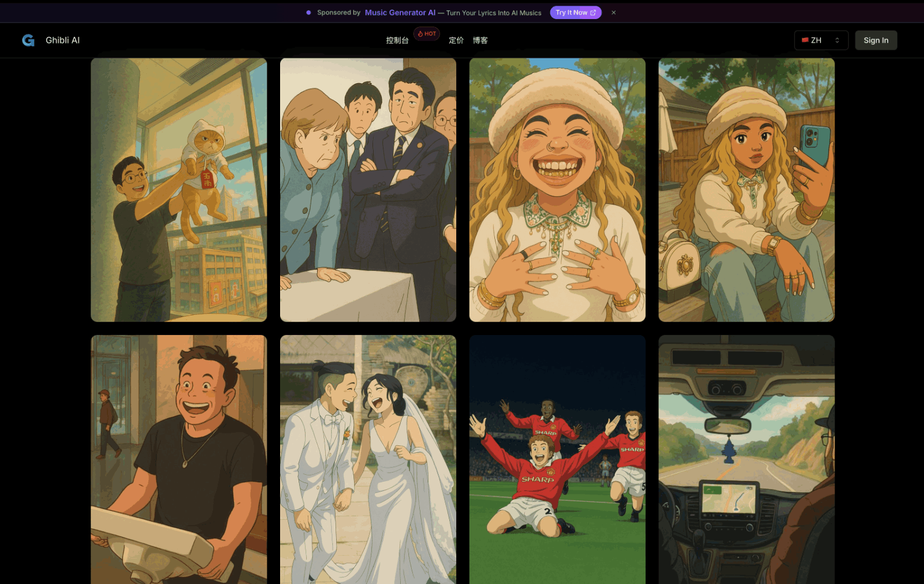Click the "Sponsored by" label
This screenshot has width=924, height=584.
(339, 13)
